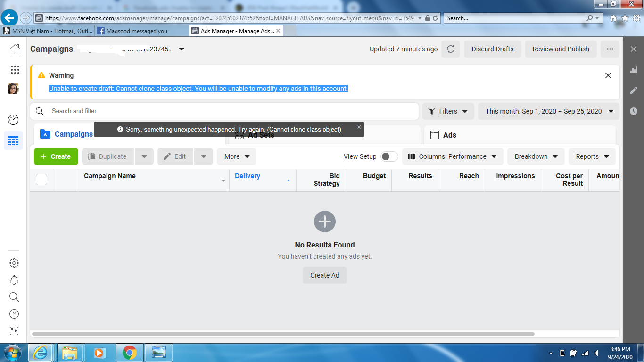Open the notifications bell icon
Image resolution: width=644 pixels, height=362 pixels.
click(x=14, y=280)
